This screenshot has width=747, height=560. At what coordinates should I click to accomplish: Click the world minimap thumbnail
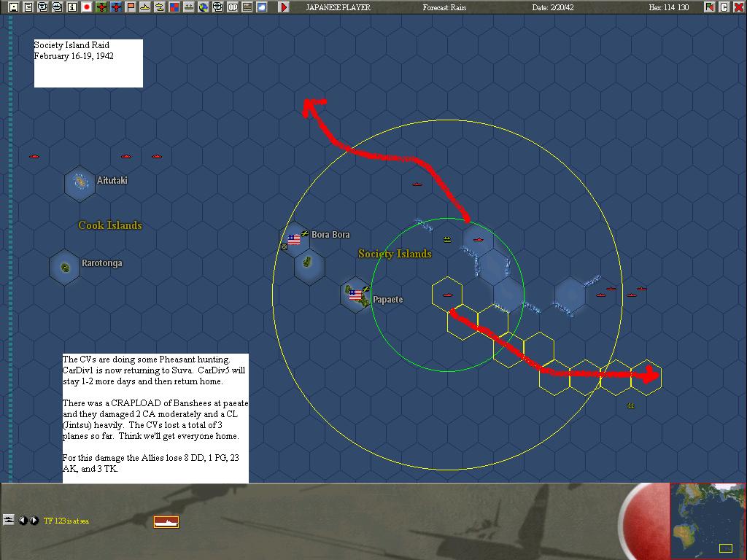coord(707,521)
